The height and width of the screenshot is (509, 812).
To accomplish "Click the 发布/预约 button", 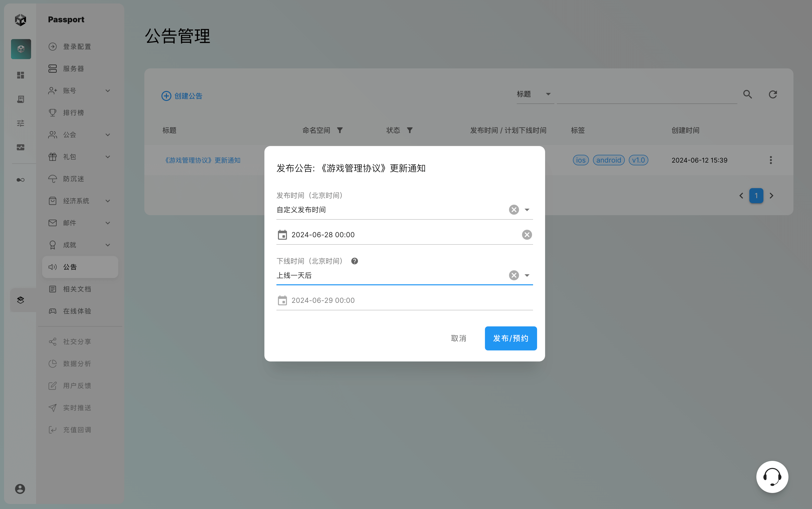I will [511, 338].
